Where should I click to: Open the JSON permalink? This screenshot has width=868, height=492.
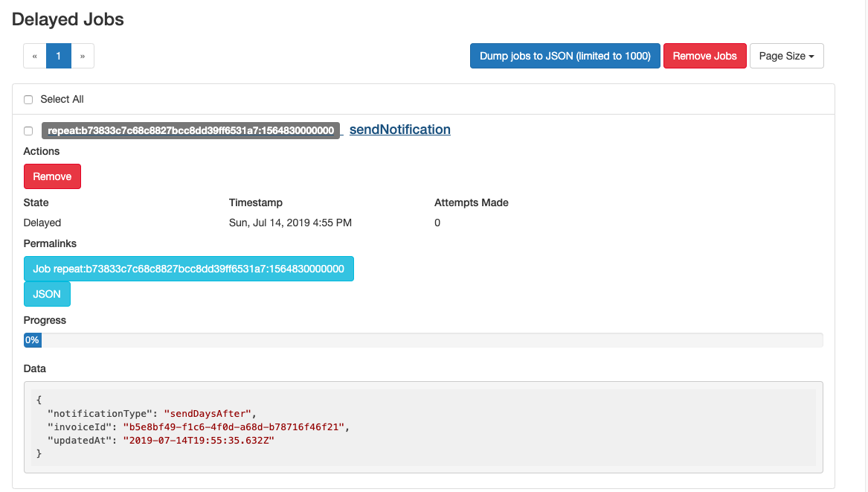(46, 294)
